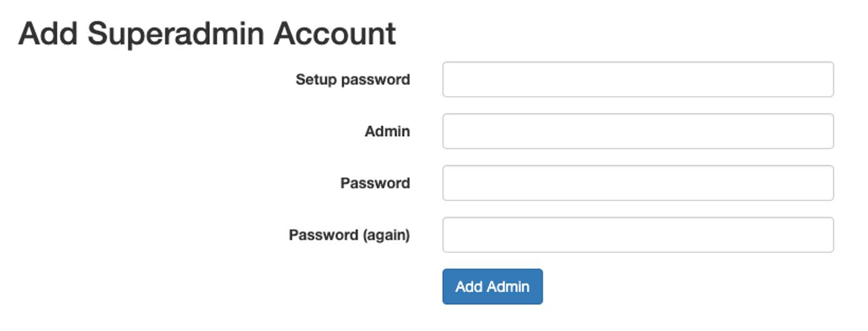Focus the Admin text field

click(x=638, y=131)
